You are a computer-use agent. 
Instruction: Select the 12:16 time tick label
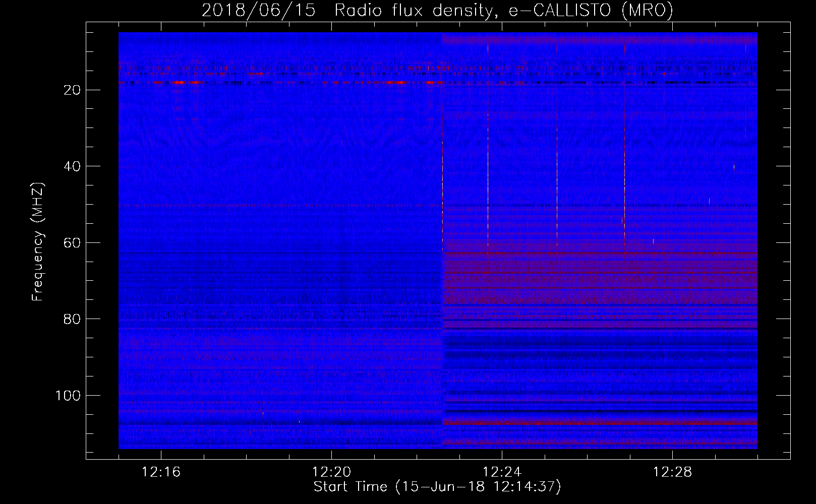(x=161, y=472)
